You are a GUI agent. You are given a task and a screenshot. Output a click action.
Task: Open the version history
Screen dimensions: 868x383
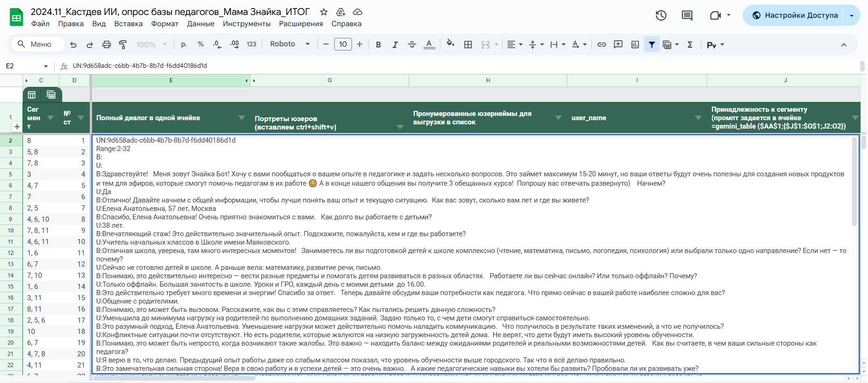(x=661, y=15)
